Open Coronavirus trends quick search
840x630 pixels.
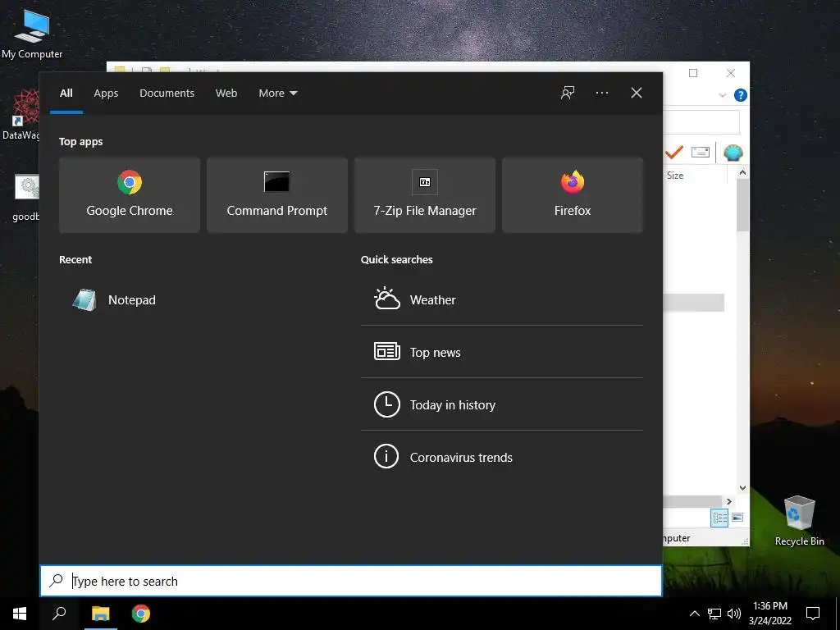502,457
